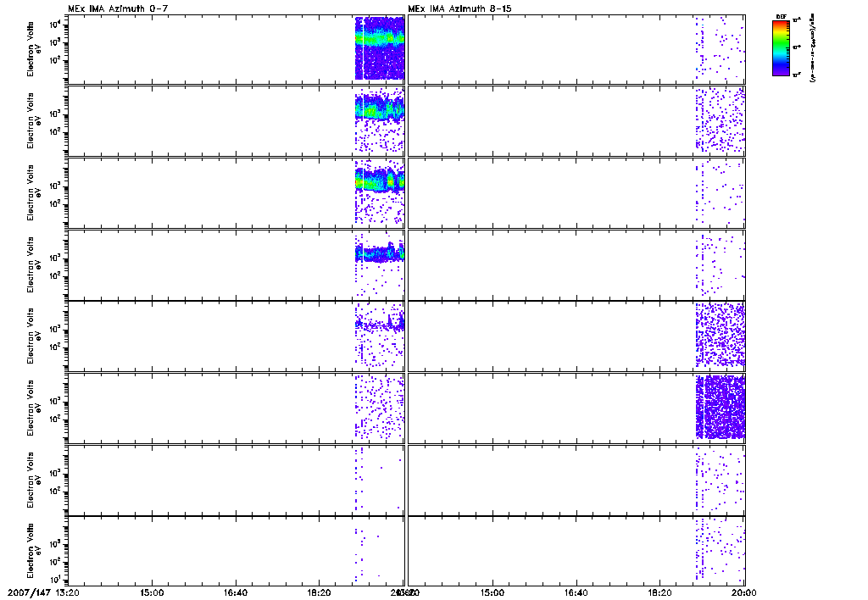Viewport: 868px width, 600px height.
Task: Select the topmost Azimuth 0-7 spectrogram panel
Action: [x=236, y=50]
